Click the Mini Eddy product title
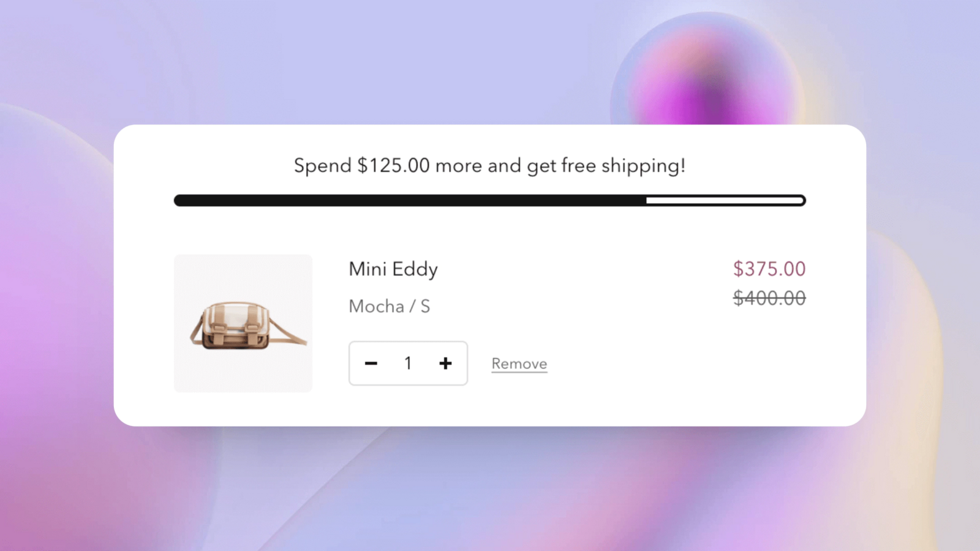This screenshot has width=980, height=551. 393,269
